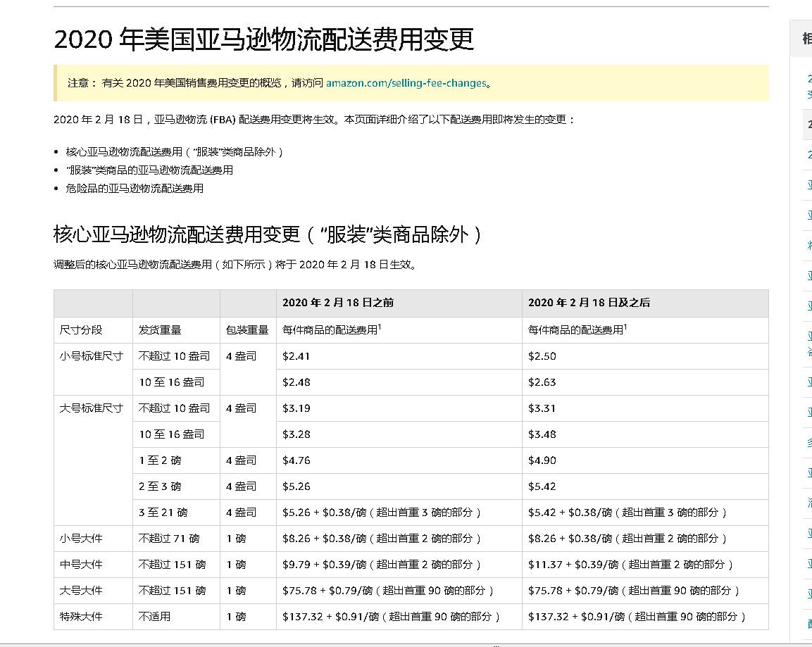Click the $11.37 + $0.39/磅 fee cell
The image size is (812, 647).
click(x=630, y=565)
